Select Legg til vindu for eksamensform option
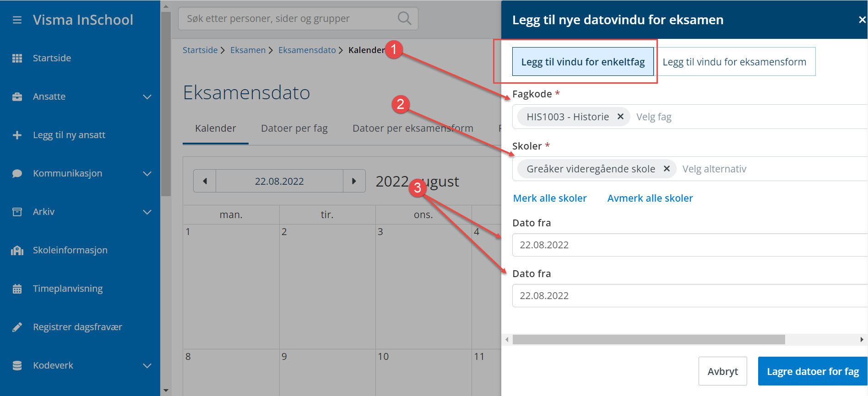This screenshot has width=868, height=396. click(734, 62)
